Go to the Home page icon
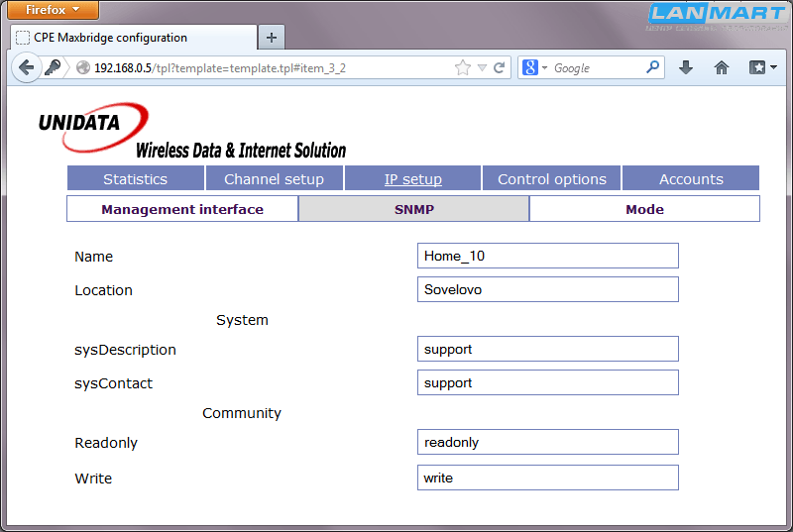 point(722,68)
